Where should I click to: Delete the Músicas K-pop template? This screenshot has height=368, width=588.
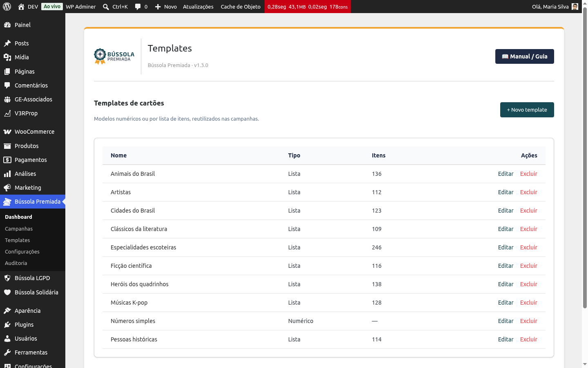pos(529,303)
